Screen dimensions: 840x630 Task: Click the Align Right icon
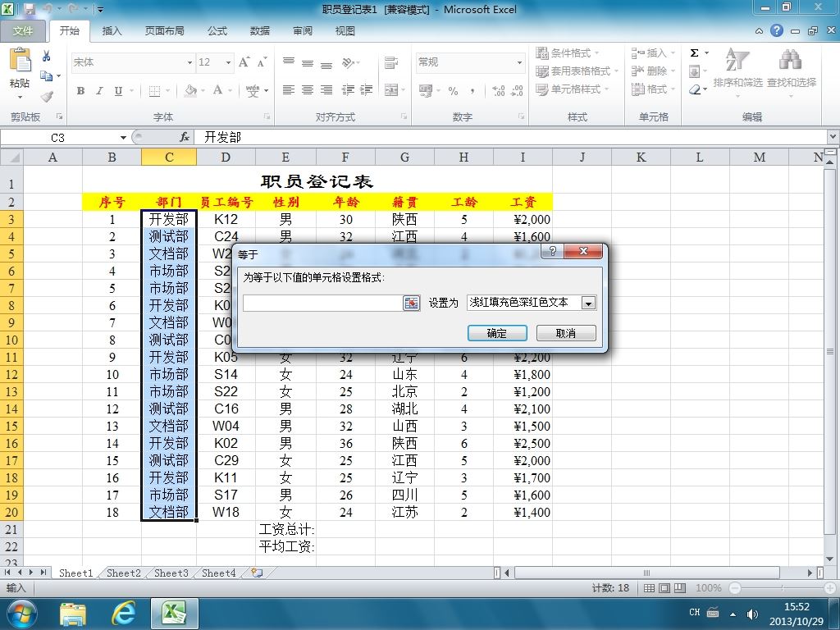tap(326, 90)
